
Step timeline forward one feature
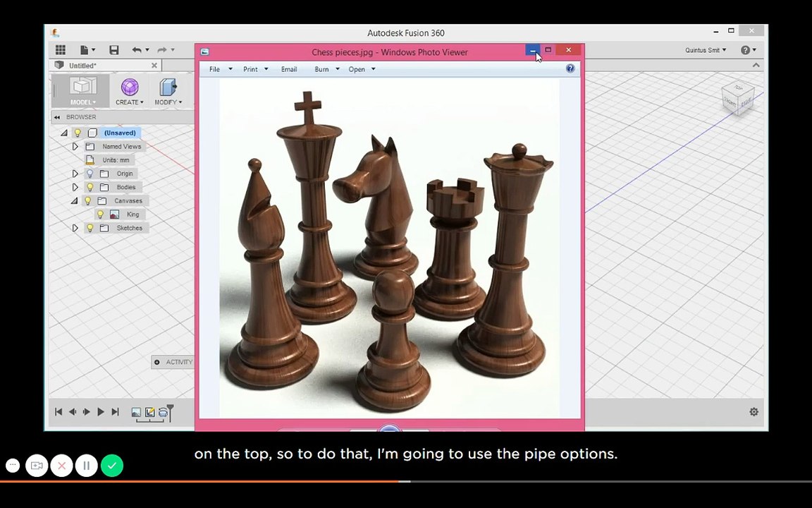coord(87,411)
